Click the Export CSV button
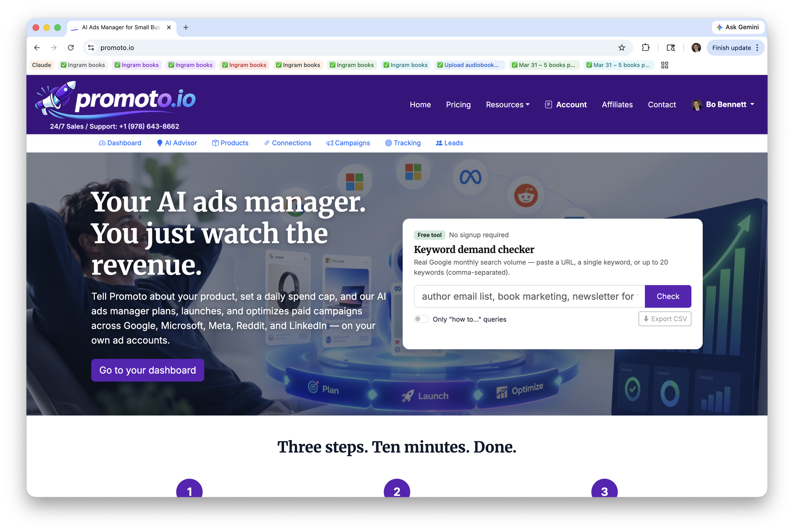Viewport: 794px width, 532px height. click(x=664, y=319)
